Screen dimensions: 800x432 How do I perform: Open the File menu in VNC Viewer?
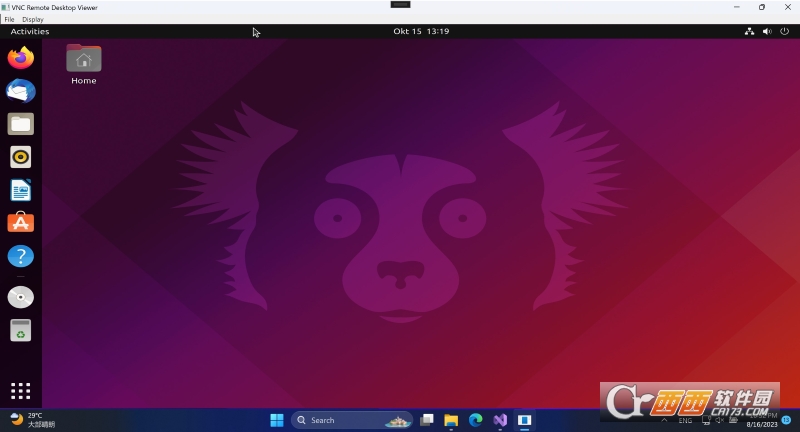9,19
